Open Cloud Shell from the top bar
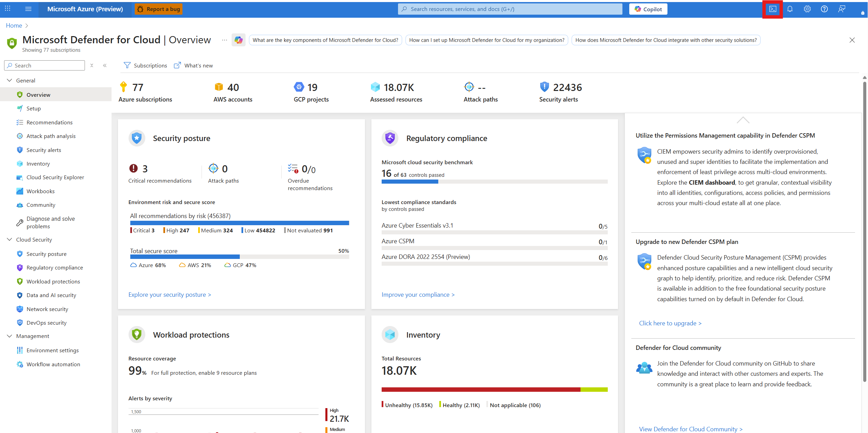Viewport: 868px width, 433px height. coord(773,9)
